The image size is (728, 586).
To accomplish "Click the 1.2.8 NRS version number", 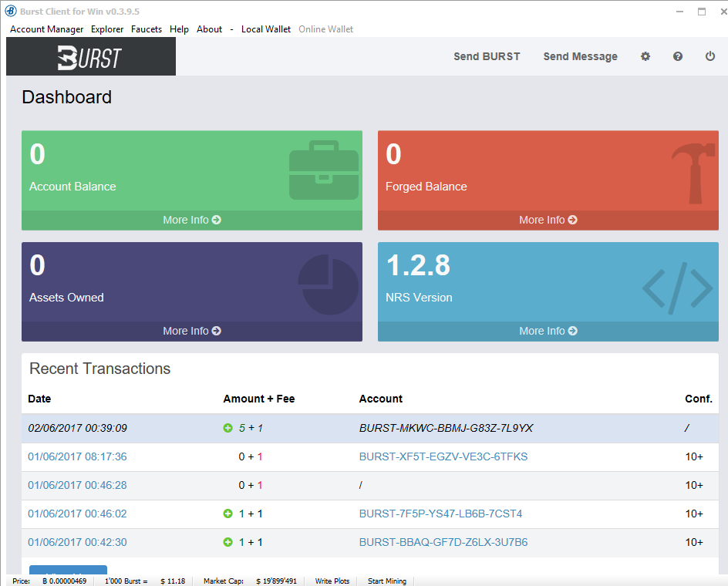I will point(418,265).
